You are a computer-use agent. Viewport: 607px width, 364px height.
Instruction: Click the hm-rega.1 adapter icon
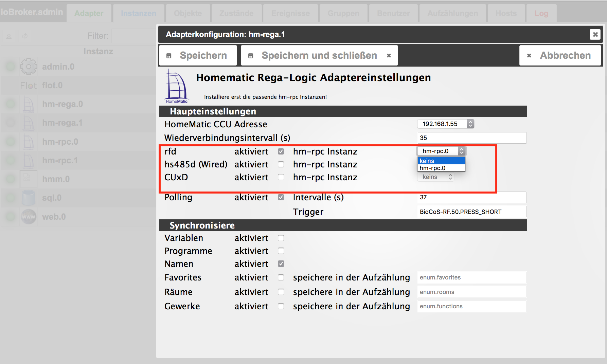29,123
